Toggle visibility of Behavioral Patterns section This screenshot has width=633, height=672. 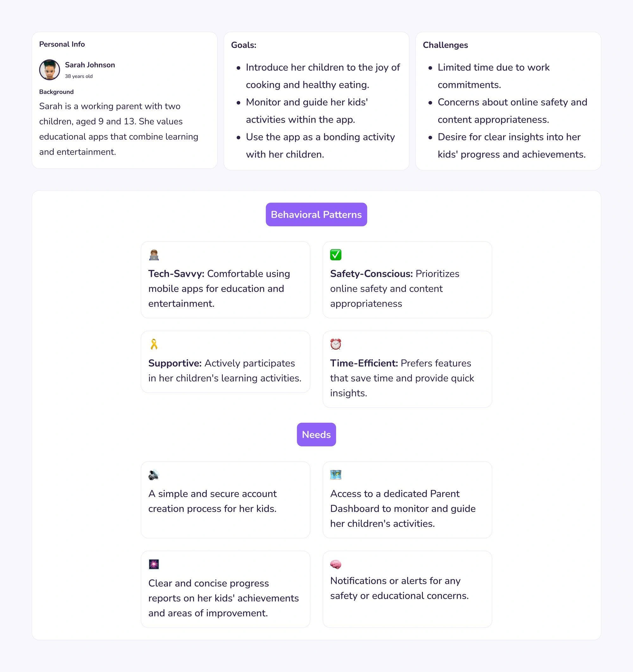[x=316, y=214]
